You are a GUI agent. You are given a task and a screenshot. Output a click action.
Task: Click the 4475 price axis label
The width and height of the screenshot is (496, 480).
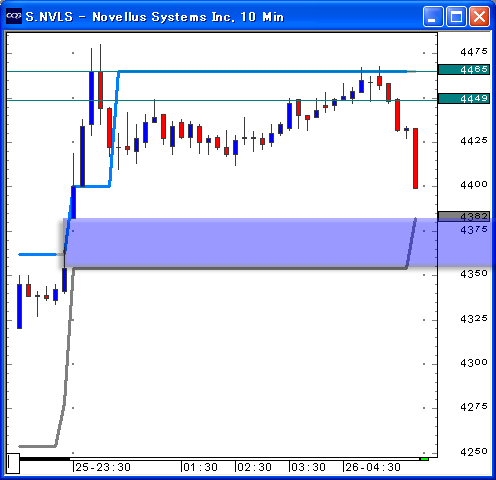click(x=474, y=51)
